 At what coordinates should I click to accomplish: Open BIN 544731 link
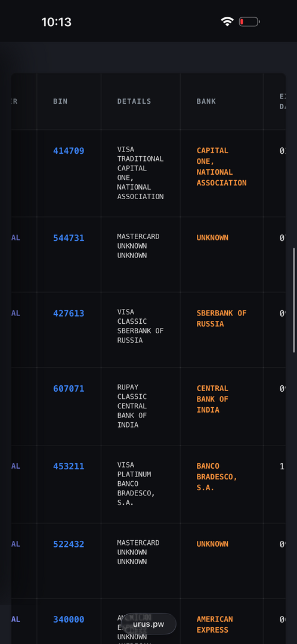click(x=69, y=238)
